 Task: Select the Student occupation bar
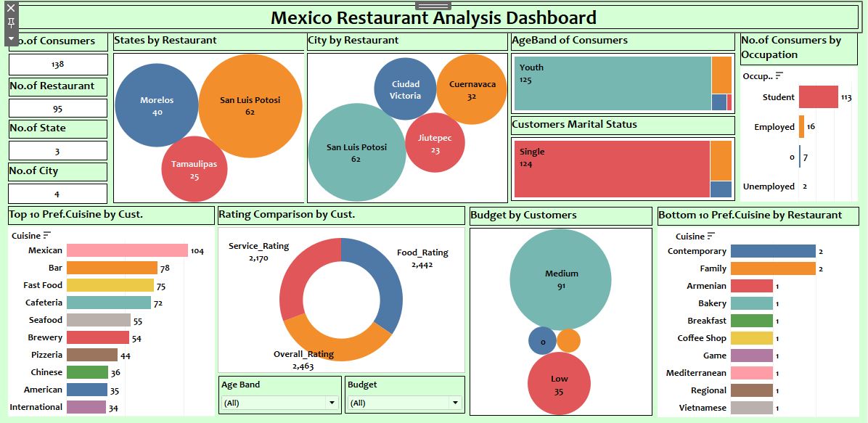coord(818,97)
